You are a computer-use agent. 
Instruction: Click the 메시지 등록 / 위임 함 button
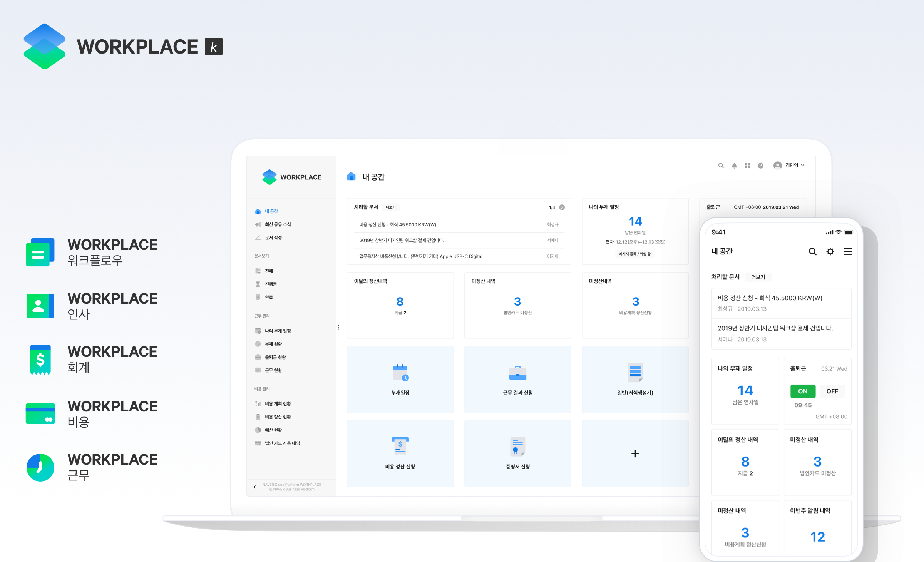pyautogui.click(x=635, y=254)
